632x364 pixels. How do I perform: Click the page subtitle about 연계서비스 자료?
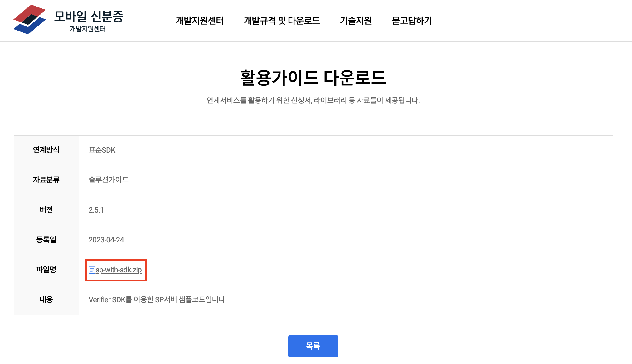pyautogui.click(x=313, y=100)
